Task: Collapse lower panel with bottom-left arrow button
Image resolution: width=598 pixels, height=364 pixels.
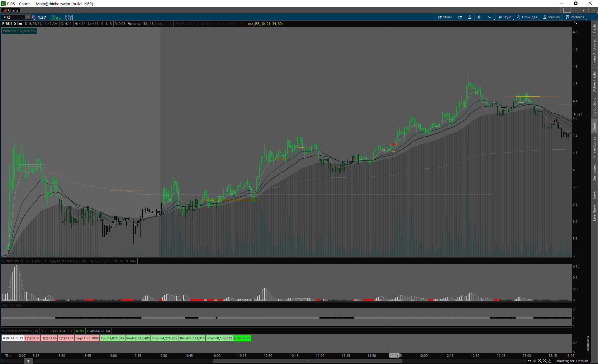Action: pos(28,361)
